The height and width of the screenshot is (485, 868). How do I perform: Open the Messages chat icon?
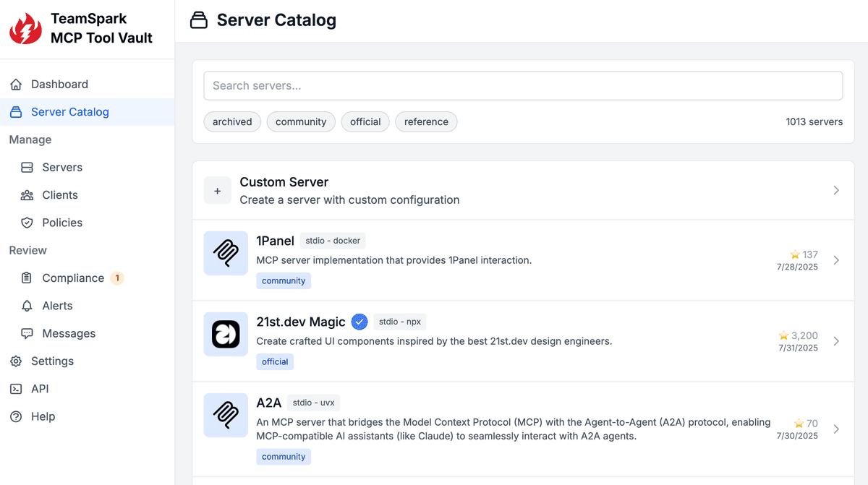[27, 333]
